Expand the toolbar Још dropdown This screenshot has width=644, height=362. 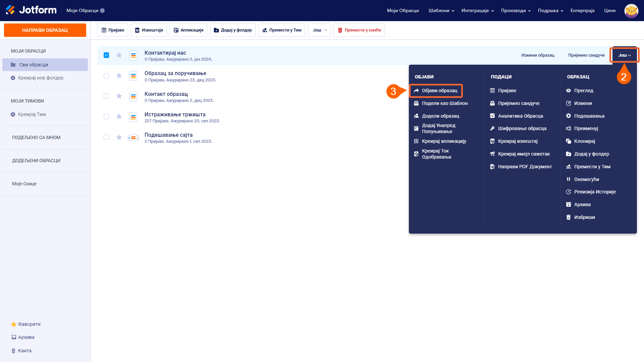319,30
